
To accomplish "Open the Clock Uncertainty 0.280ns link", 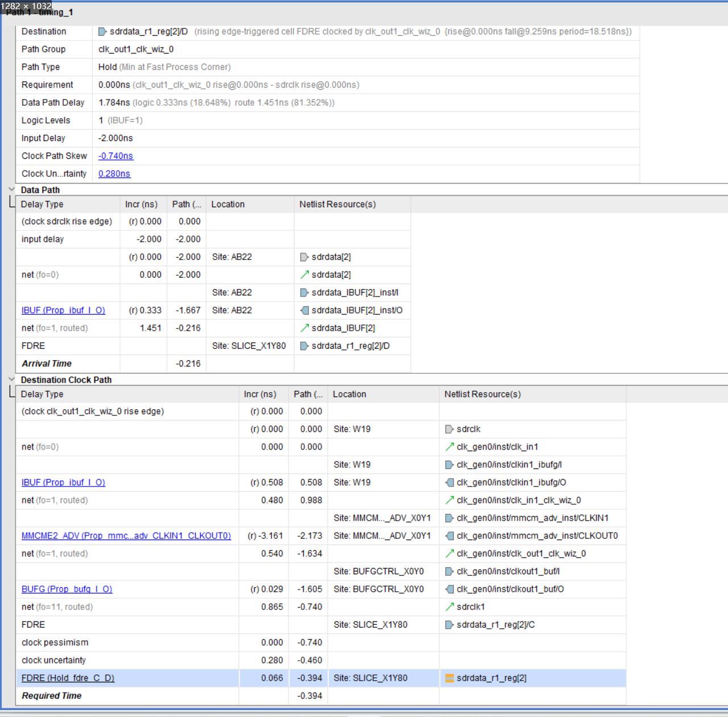I will pyautogui.click(x=114, y=174).
